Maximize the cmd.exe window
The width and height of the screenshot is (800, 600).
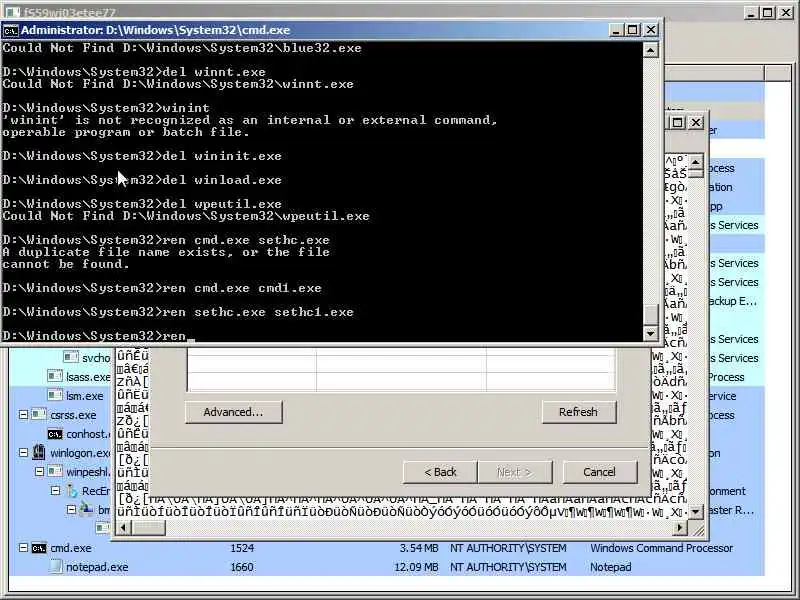633,30
